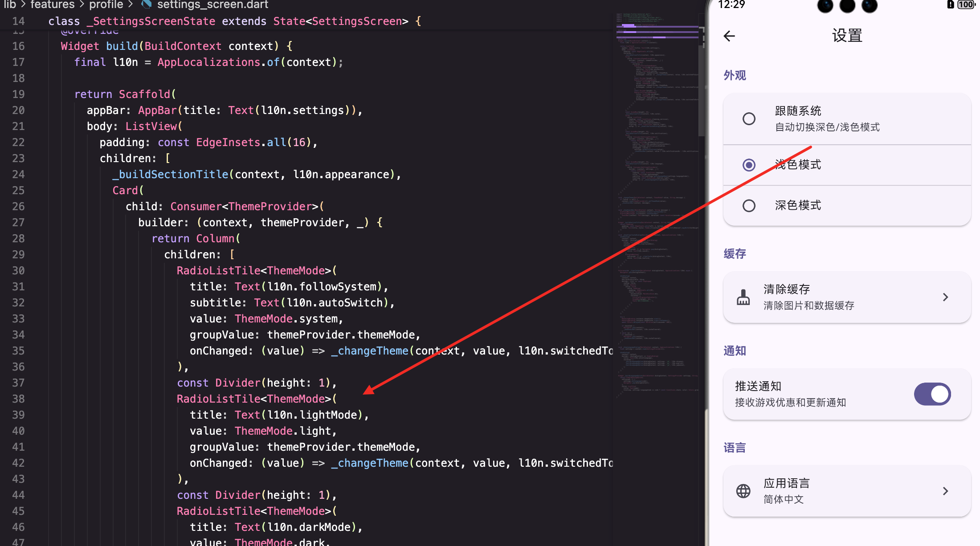This screenshot has width=980, height=546.
Task: Toggle the 推送通知 switch off
Action: click(x=932, y=394)
